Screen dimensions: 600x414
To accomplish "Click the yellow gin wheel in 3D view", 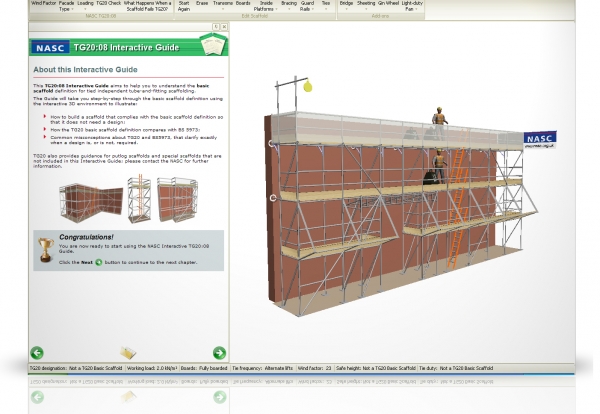I will click(308, 86).
